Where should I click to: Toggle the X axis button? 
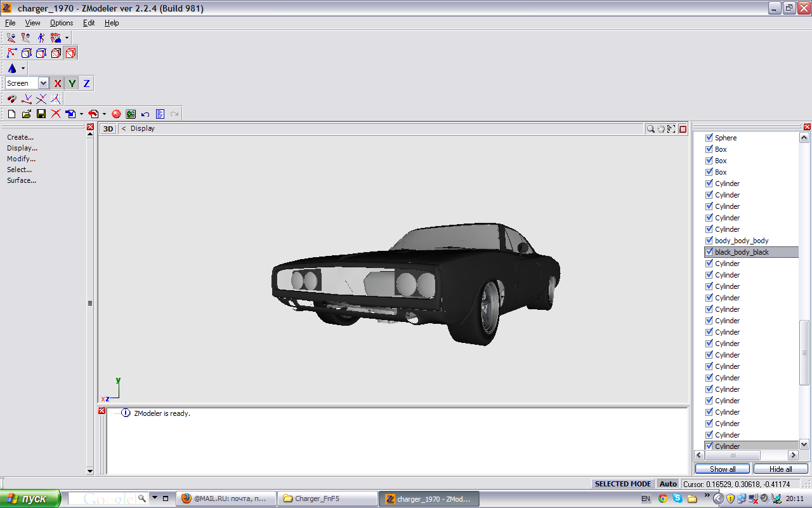click(58, 83)
